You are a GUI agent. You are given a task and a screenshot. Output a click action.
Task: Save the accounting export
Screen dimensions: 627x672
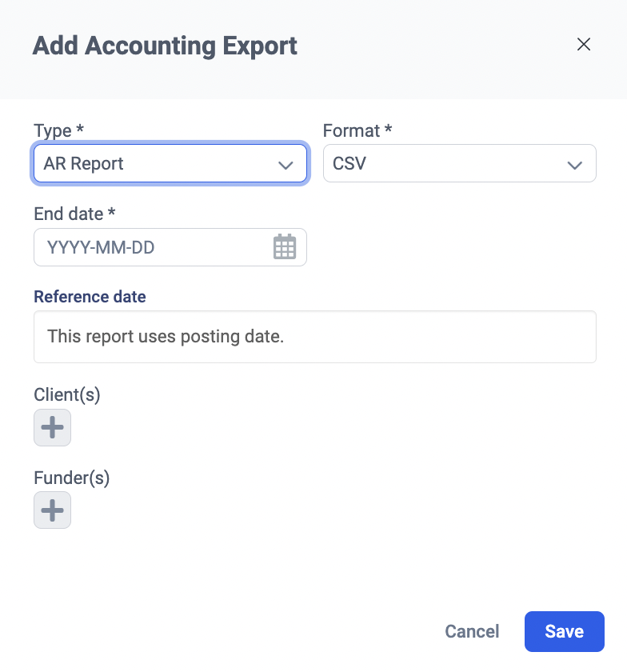click(x=564, y=631)
